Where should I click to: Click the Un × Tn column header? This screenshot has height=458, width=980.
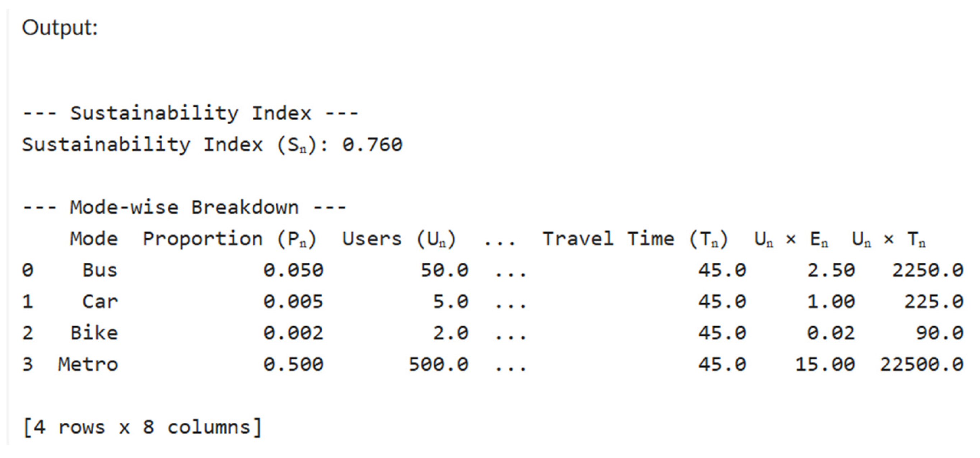(889, 240)
